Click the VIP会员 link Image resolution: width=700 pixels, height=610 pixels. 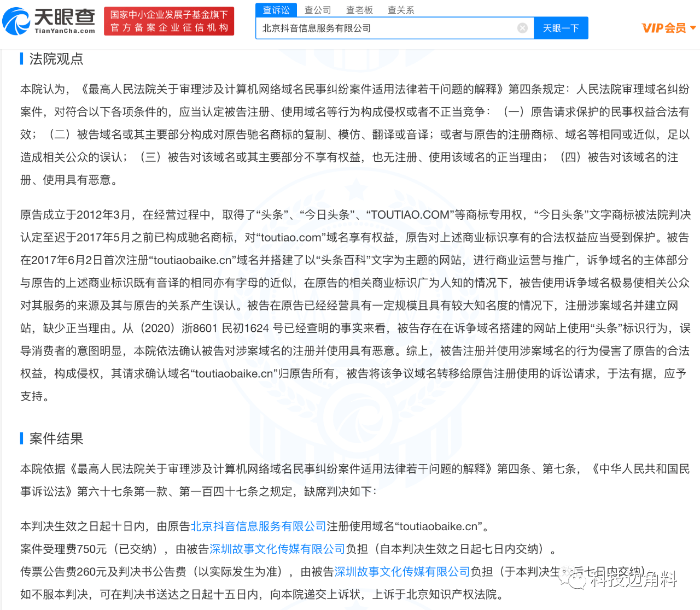[664, 28]
